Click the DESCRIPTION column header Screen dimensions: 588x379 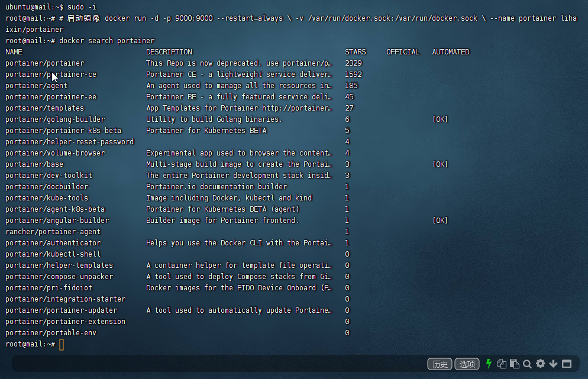click(169, 51)
